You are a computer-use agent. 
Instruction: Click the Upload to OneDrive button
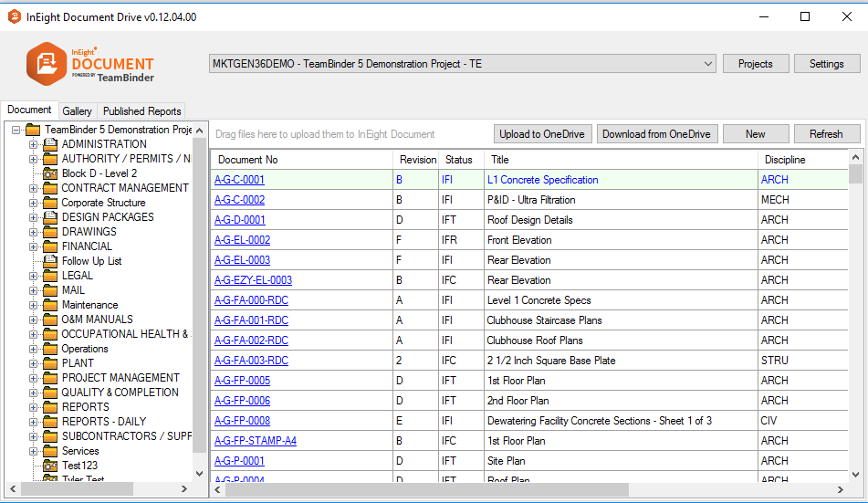click(543, 134)
